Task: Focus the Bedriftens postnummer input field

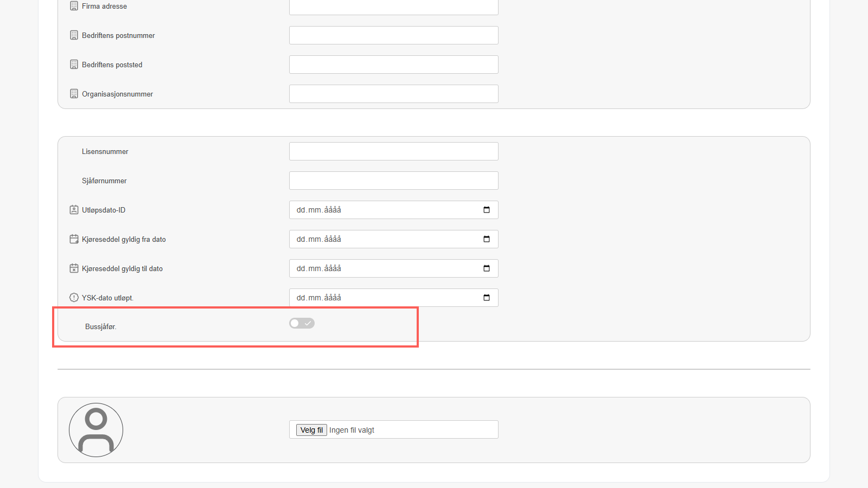Action: 394,35
